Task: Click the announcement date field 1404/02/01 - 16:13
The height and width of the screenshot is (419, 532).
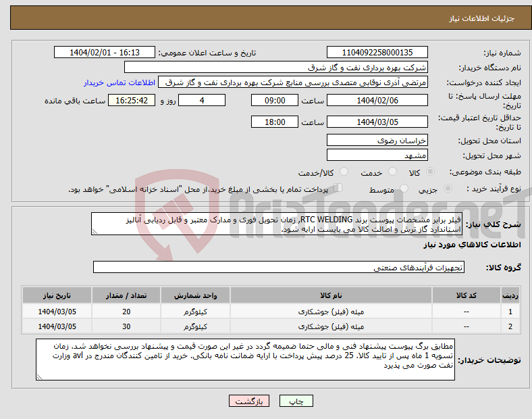Action: coord(105,52)
